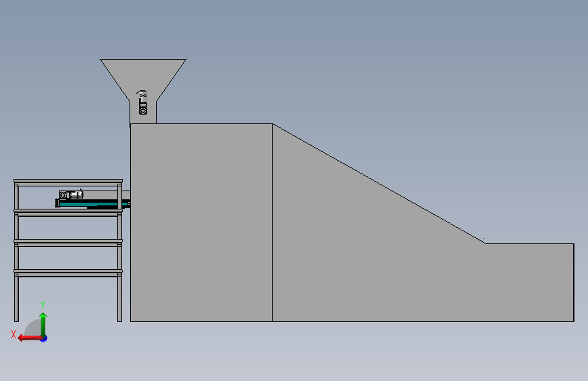588x381 pixels.
Task: Click the green Y label of the triad
Action: point(43,304)
